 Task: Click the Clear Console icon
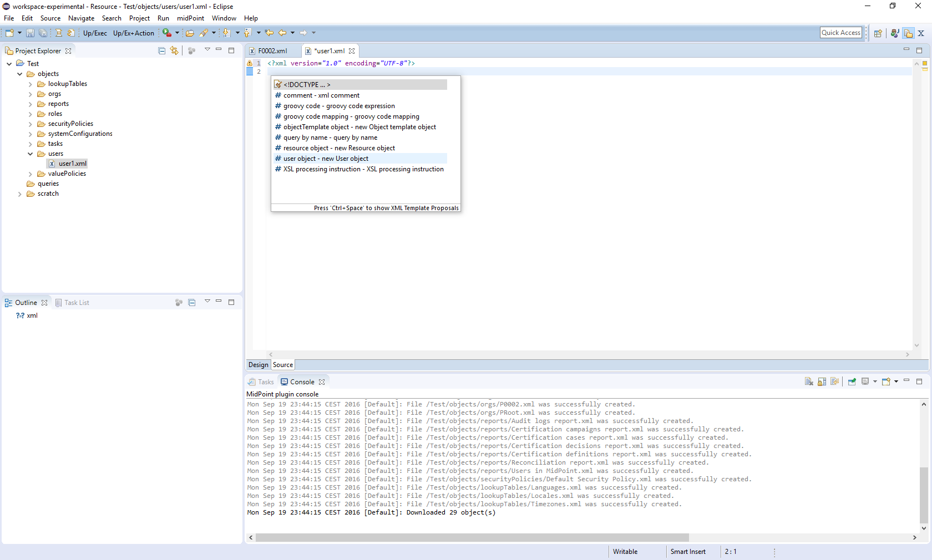(808, 381)
